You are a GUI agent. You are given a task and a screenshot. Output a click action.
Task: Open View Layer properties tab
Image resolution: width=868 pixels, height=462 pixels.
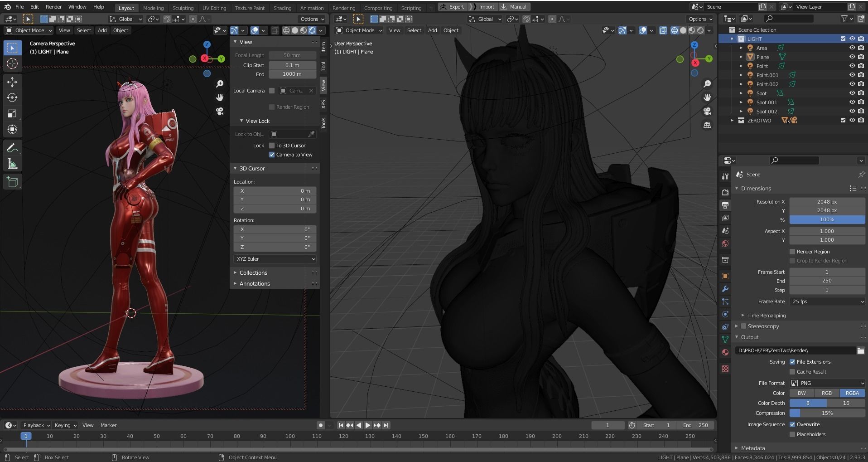click(725, 218)
